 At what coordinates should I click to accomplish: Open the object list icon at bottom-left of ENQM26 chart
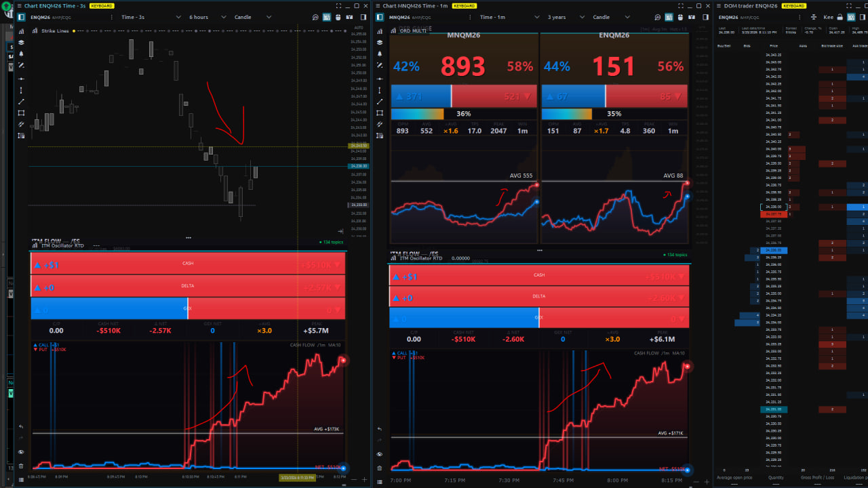[21, 479]
